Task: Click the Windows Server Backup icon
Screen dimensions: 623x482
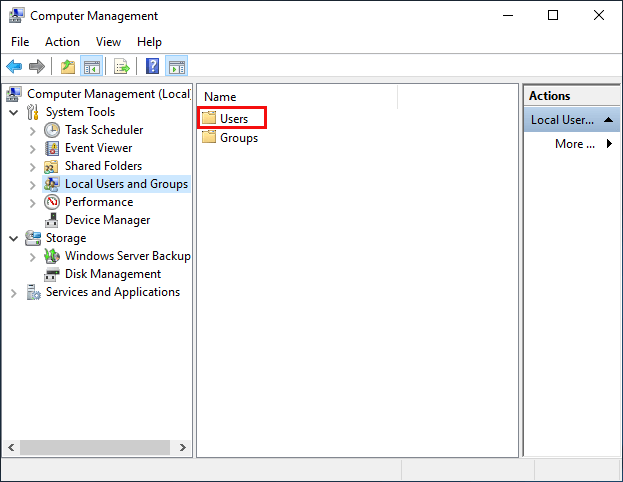Action: (52, 256)
